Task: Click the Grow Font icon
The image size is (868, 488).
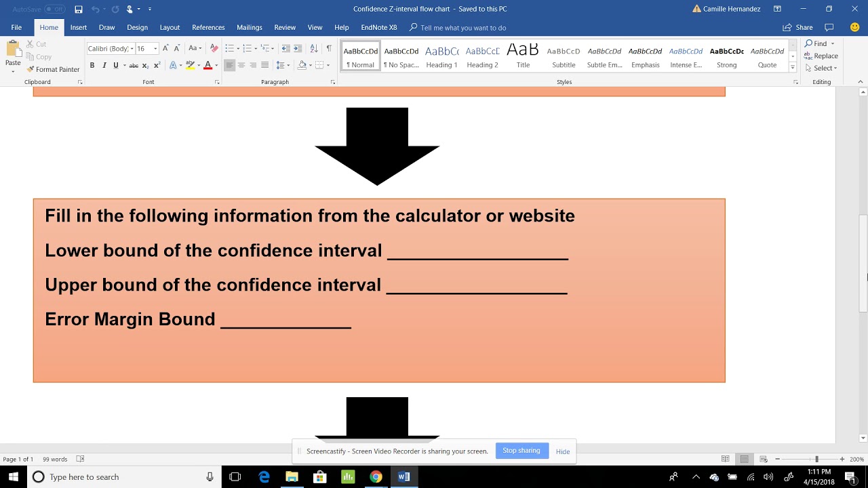Action: point(165,48)
